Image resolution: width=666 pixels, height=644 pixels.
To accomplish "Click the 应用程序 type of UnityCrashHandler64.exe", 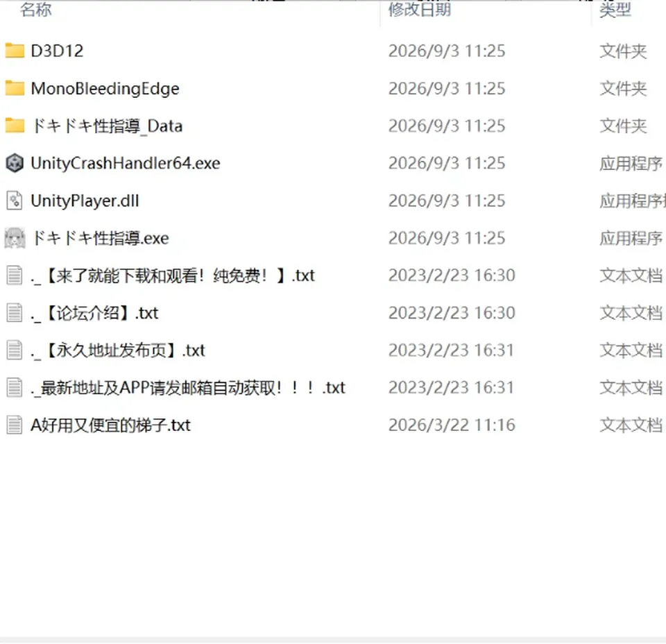I will pos(631,164).
